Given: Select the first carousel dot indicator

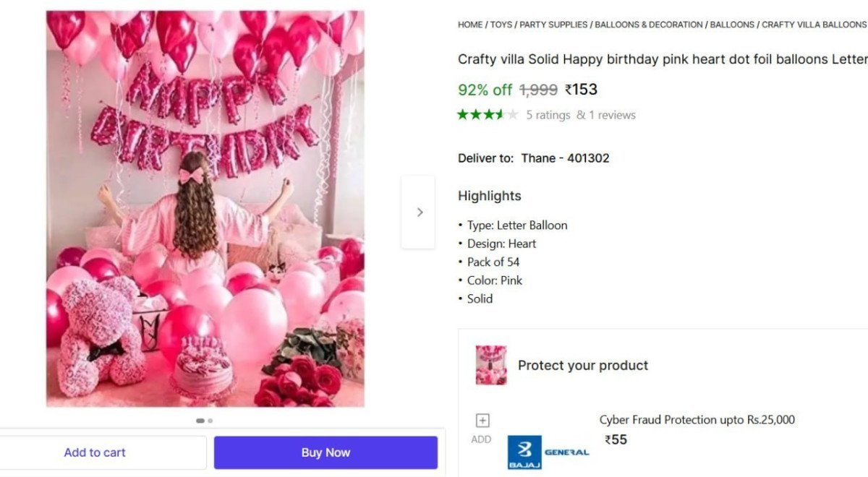Looking at the screenshot, I should 200,420.
